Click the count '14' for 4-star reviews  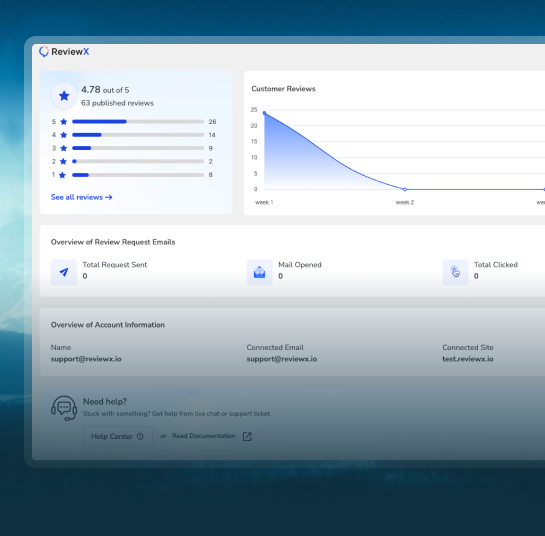[x=212, y=135]
